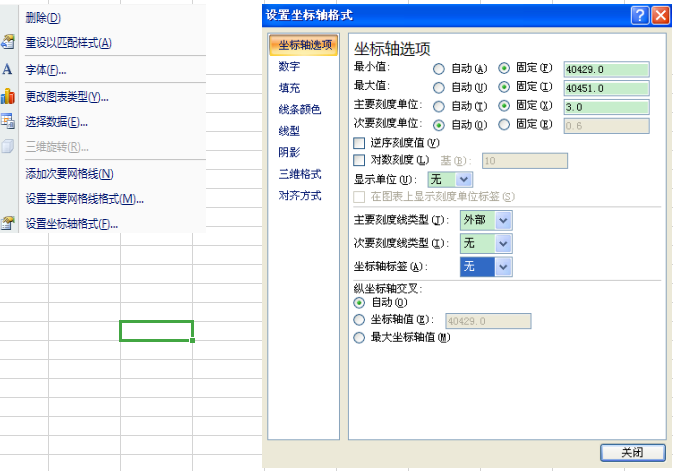
Task: Open 设置主要网格线格式(M)... menu entry
Action: 85,199
